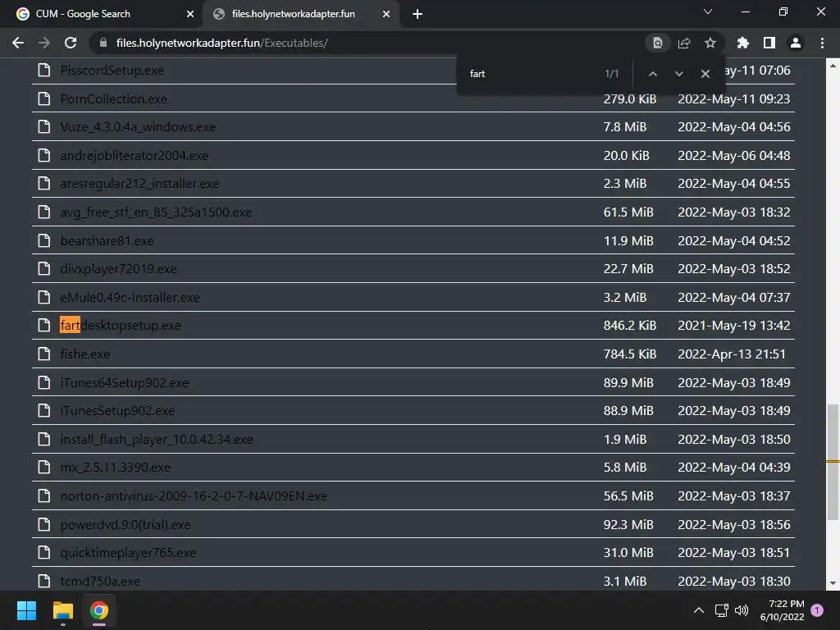Download aresregular212_installer.exe
Image resolution: width=840 pixels, height=630 pixels.
click(139, 183)
